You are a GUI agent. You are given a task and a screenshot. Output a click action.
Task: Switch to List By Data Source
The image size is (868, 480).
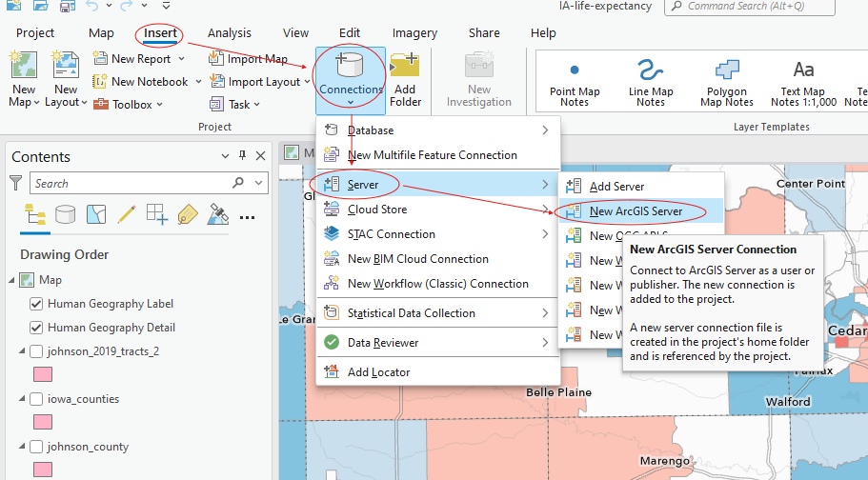coord(66,214)
